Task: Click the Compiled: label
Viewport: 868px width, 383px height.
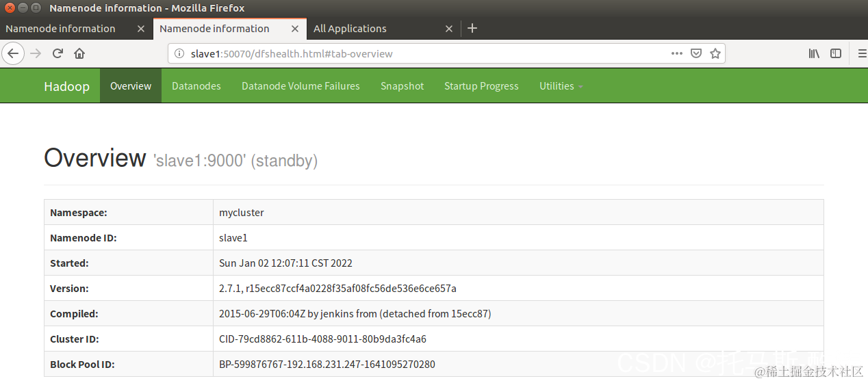Action: tap(74, 314)
